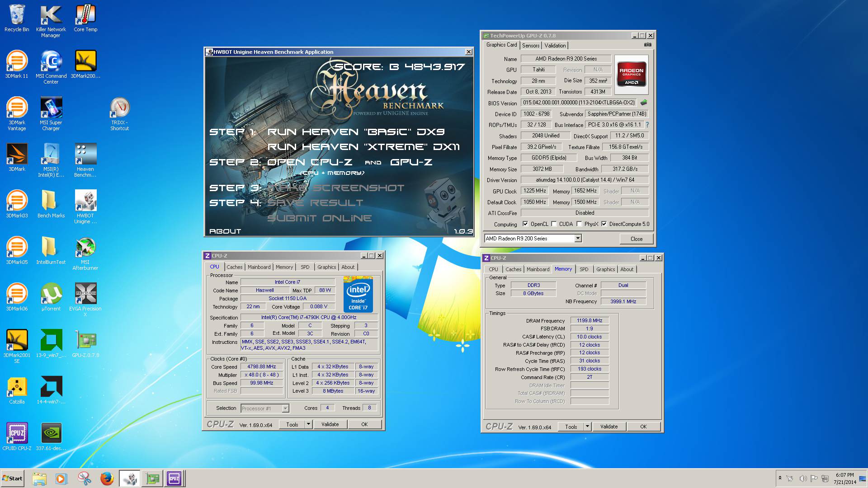Click Run Heaven Basic DX9
868x488 pixels.
356,132
